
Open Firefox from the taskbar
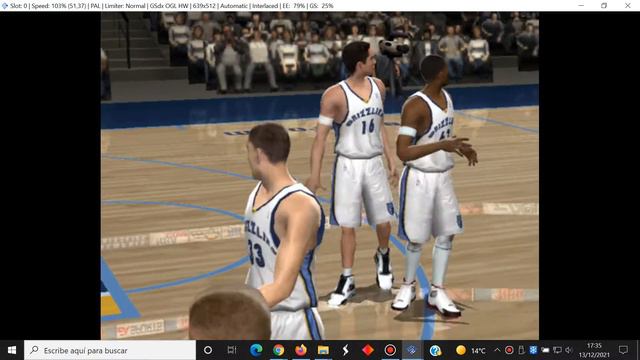(x=301, y=350)
